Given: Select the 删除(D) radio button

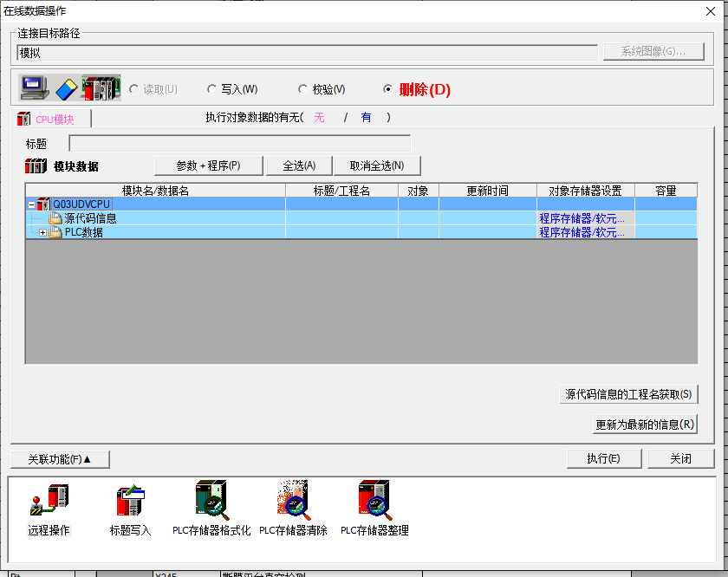Looking at the screenshot, I should point(387,89).
